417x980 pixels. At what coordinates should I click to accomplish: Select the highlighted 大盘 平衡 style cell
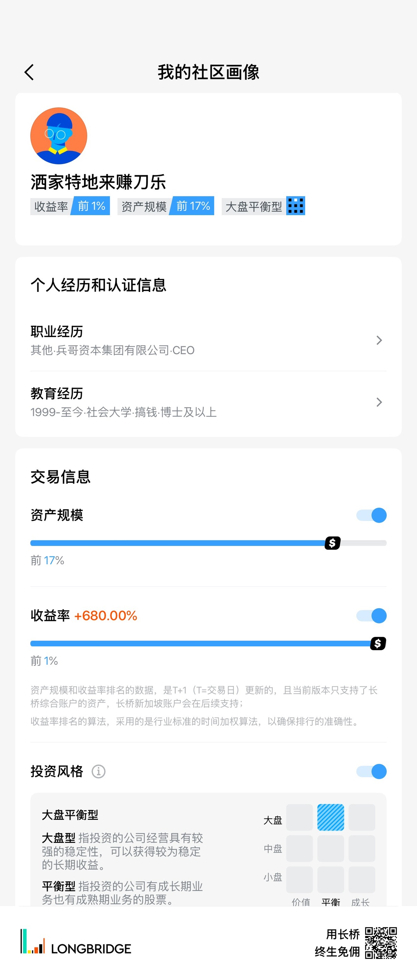[330, 817]
